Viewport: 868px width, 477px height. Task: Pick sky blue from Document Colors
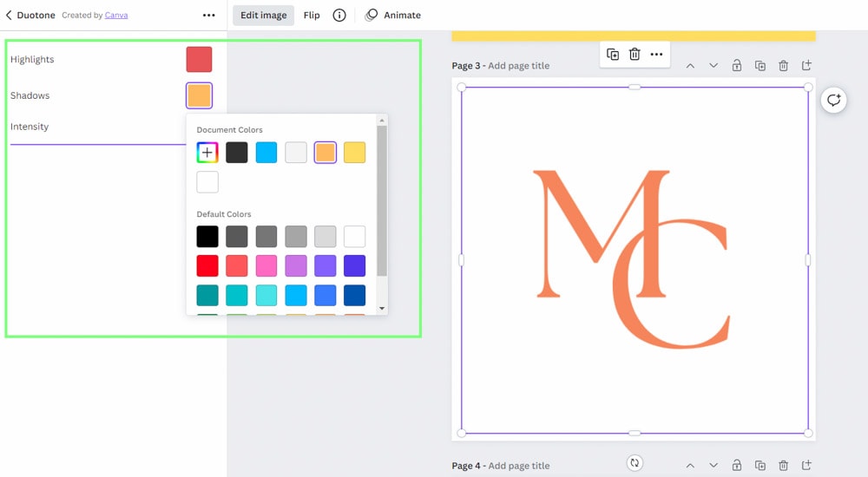[x=266, y=153]
